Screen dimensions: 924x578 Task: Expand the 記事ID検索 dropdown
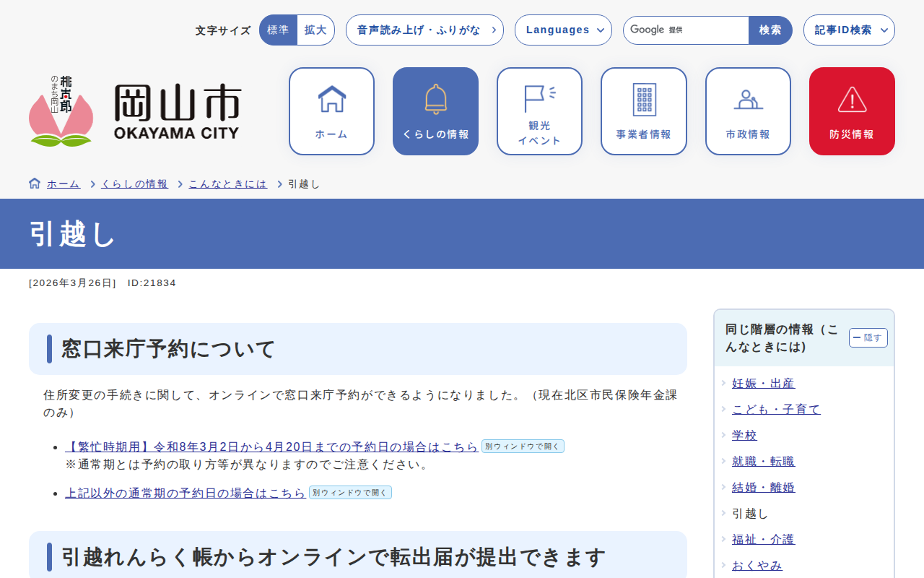[x=849, y=30]
